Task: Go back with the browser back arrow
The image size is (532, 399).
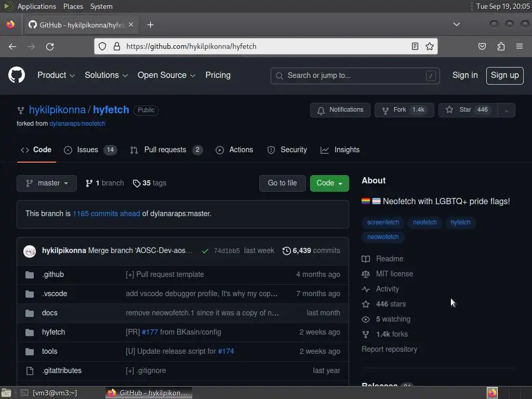Action: (x=12, y=46)
